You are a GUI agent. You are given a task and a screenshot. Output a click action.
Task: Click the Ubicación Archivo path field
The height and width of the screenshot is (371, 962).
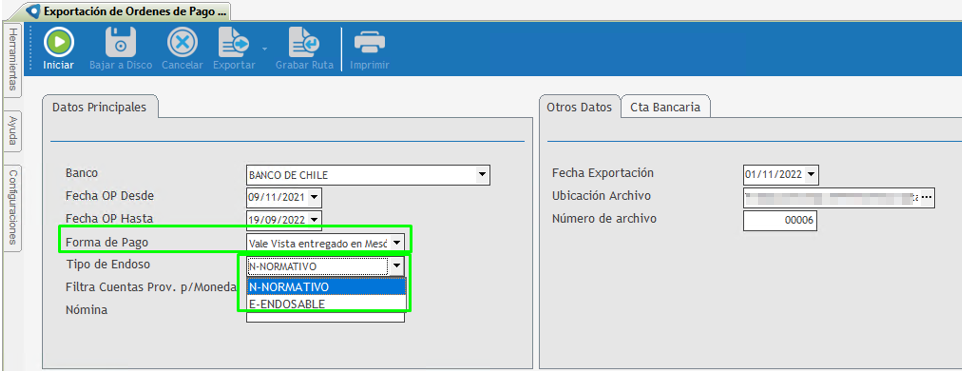point(831,197)
